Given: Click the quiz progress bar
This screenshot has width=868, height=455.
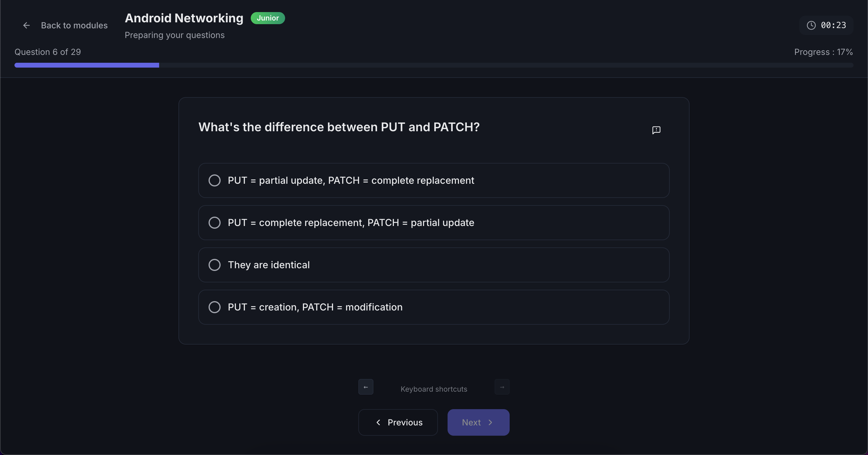Looking at the screenshot, I should pyautogui.click(x=434, y=65).
